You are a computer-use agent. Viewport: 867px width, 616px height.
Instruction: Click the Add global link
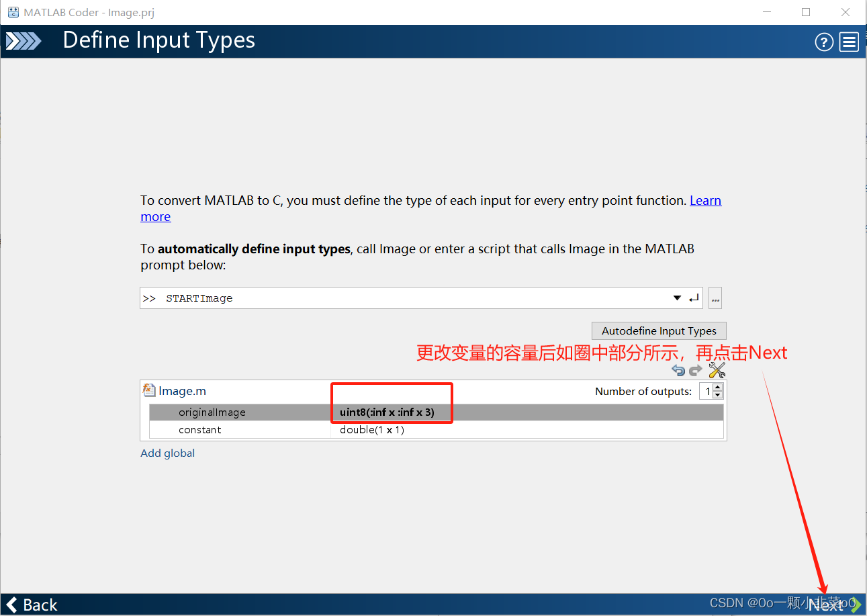coord(167,453)
